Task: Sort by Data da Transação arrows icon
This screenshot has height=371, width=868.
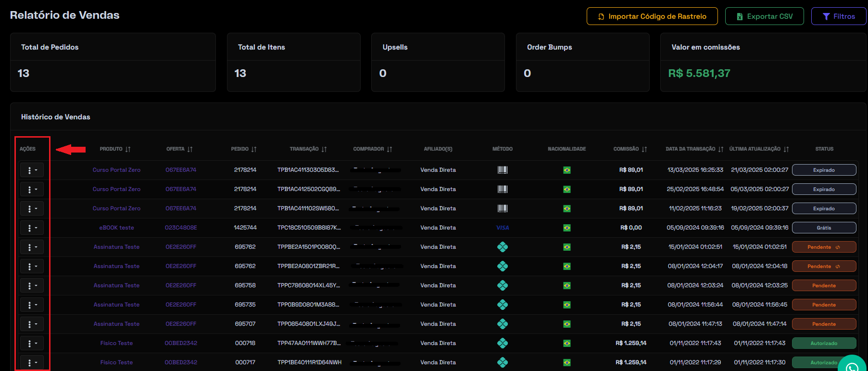Action: click(721, 149)
